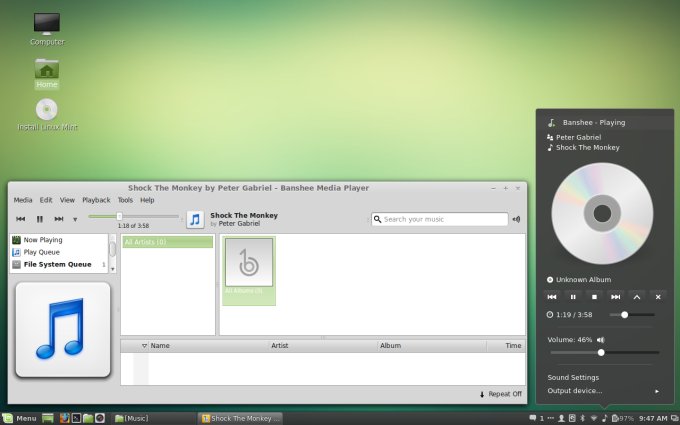680x425 pixels.
Task: Click previous track in sound applet
Action: [x=552, y=297]
